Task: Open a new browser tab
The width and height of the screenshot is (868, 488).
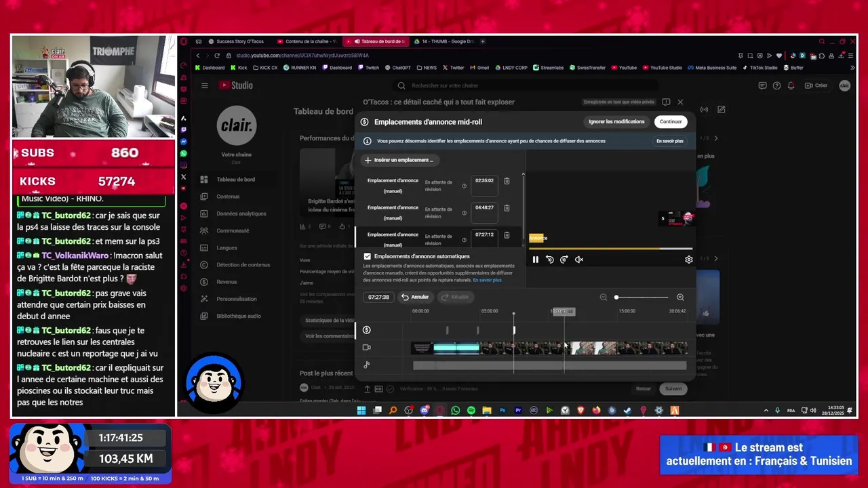Action: coord(483,41)
